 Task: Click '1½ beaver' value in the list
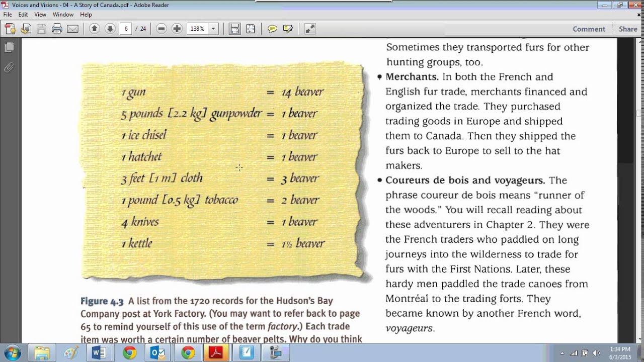(303, 243)
